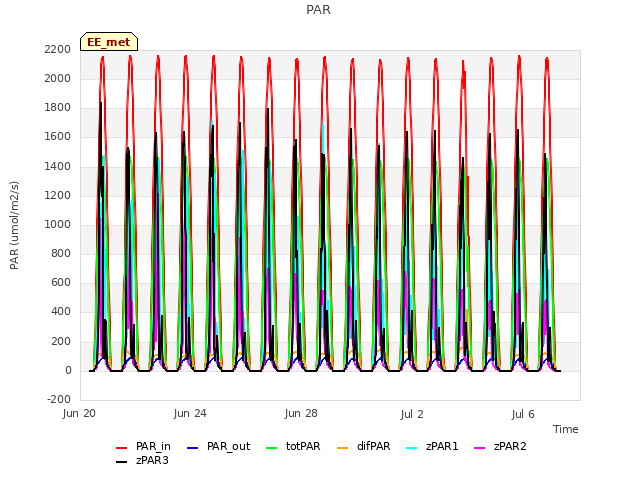Click the PAR chart title
Image resolution: width=640 pixels, height=480 pixels.
coord(318,10)
